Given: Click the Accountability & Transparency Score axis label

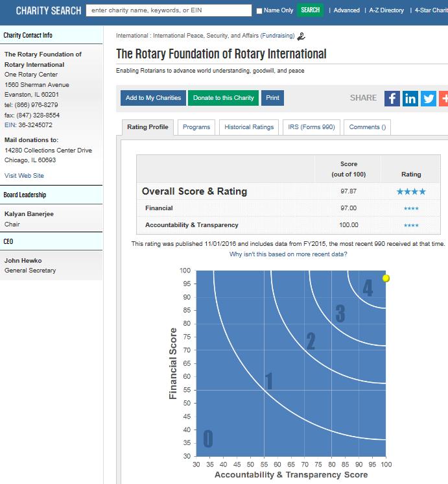Looking at the screenshot, I should [291, 475].
